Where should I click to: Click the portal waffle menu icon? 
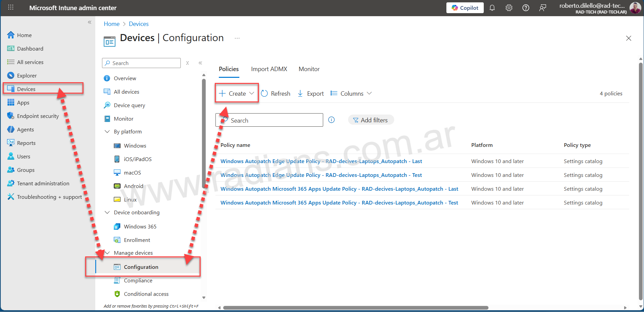[x=11, y=7]
